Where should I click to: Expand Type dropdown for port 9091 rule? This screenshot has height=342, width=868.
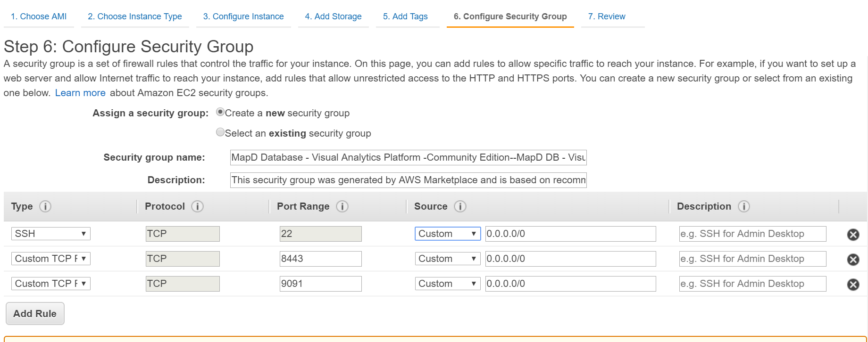[51, 284]
